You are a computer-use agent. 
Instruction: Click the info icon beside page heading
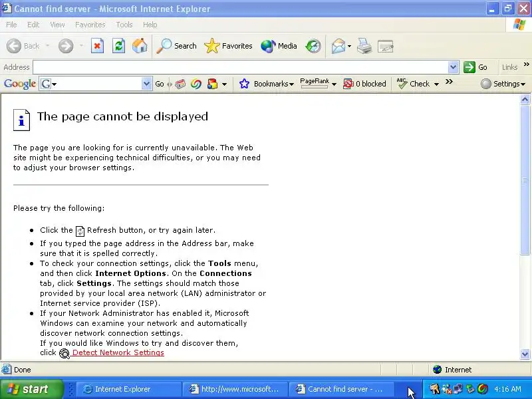click(x=21, y=120)
